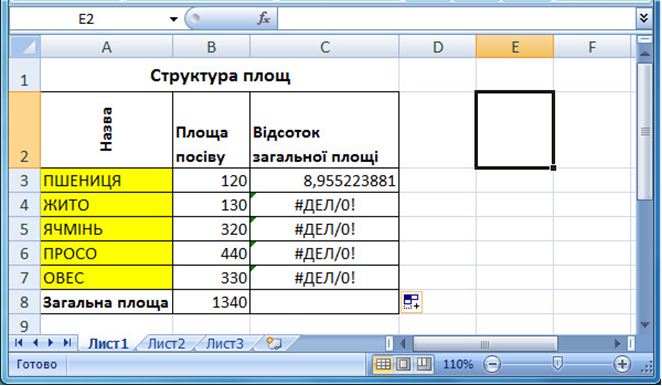Click the Select All corner button
This screenshot has height=386, width=662.
point(25,47)
